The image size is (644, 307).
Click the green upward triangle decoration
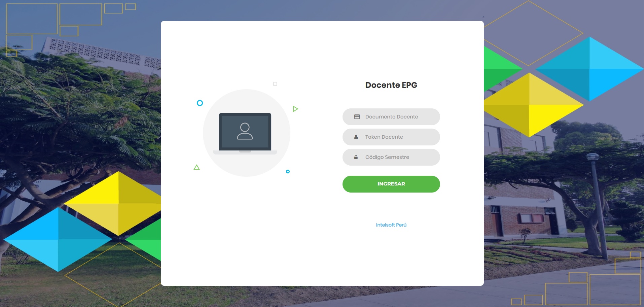[197, 167]
